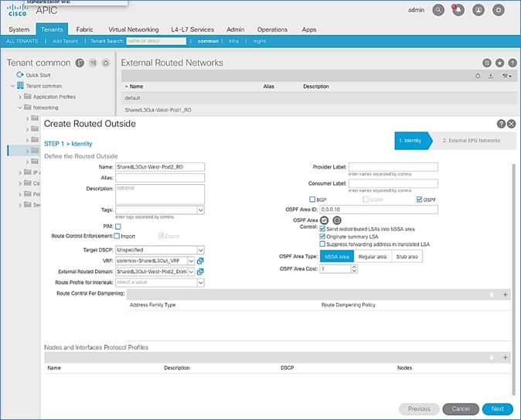Open the External Routed Domain link icon
The width and height of the screenshot is (521, 420).
[x=200, y=271]
